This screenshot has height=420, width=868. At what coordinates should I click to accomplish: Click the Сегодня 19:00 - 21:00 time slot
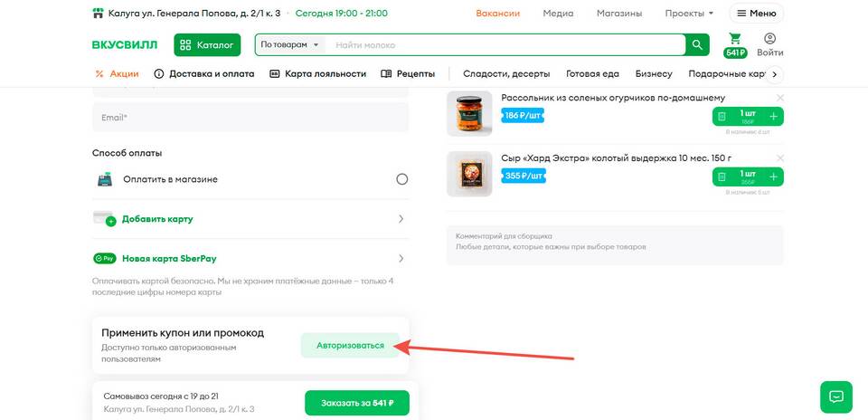coord(342,14)
